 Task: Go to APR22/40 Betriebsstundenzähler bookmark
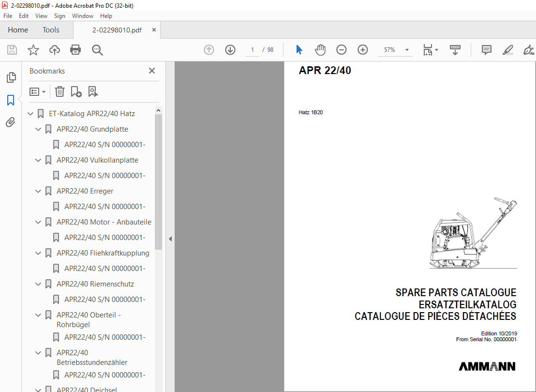click(x=92, y=358)
